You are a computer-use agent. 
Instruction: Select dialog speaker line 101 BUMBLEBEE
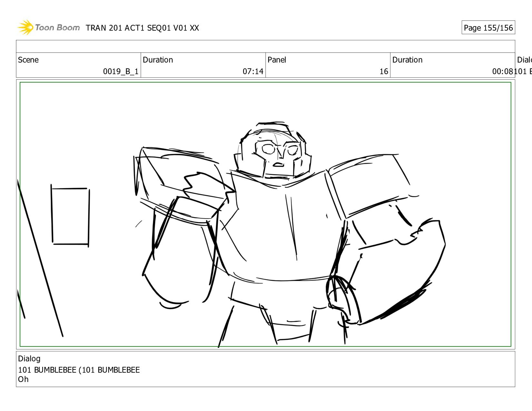tap(79, 370)
